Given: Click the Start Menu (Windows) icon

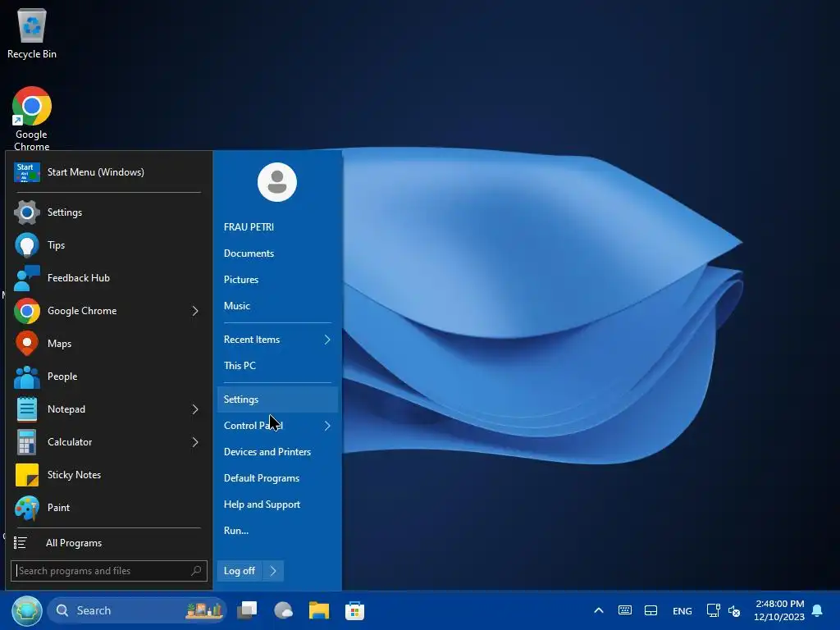Looking at the screenshot, I should point(27,172).
